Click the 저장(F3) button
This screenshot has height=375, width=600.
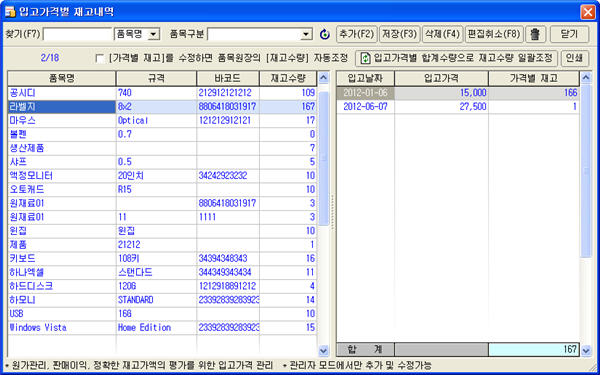(399, 34)
